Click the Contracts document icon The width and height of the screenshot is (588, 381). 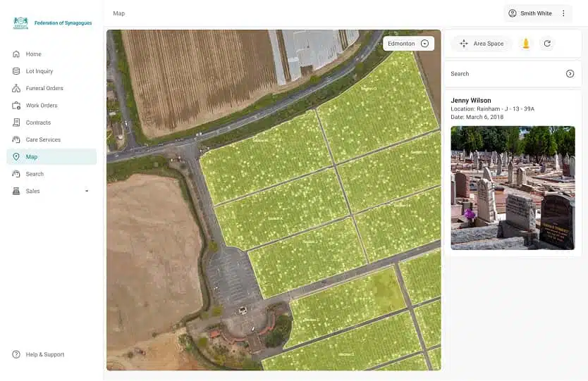pos(16,123)
